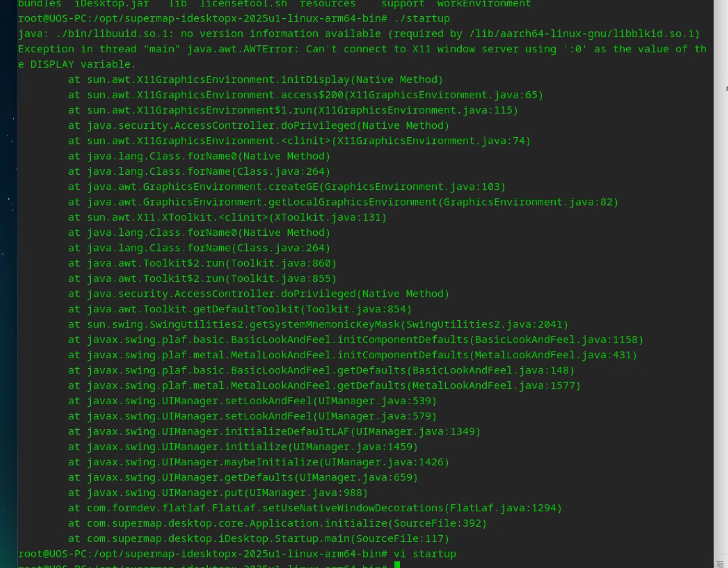
Task: Click the 'licensetool.sh' file name
Action: tap(243, 4)
